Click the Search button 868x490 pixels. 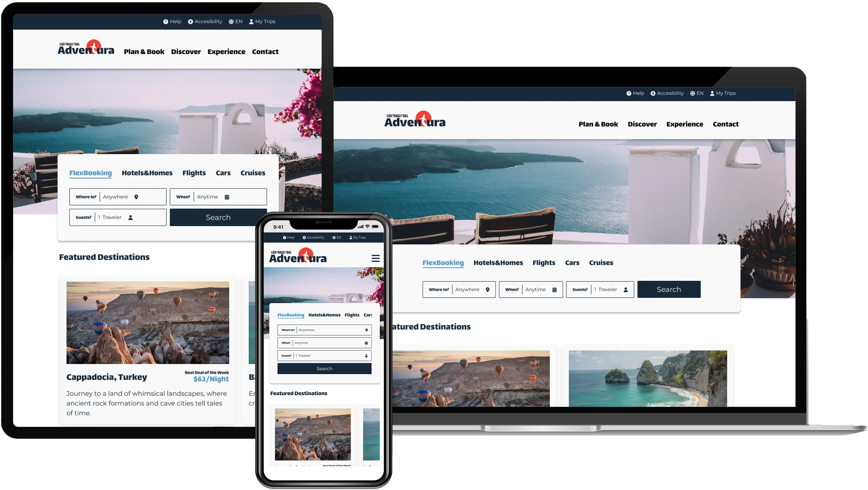click(669, 289)
